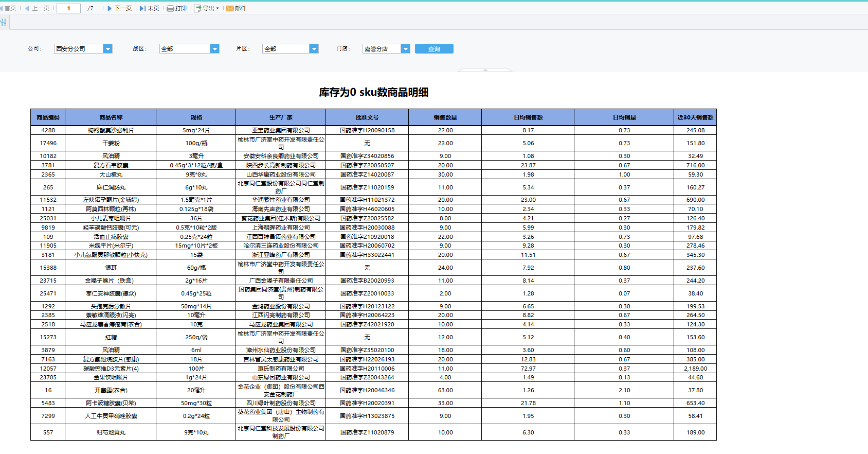Image resolution: width=868 pixels, height=454 pixels.
Task: Click the 近30天销售额 column header
Action: (695, 117)
